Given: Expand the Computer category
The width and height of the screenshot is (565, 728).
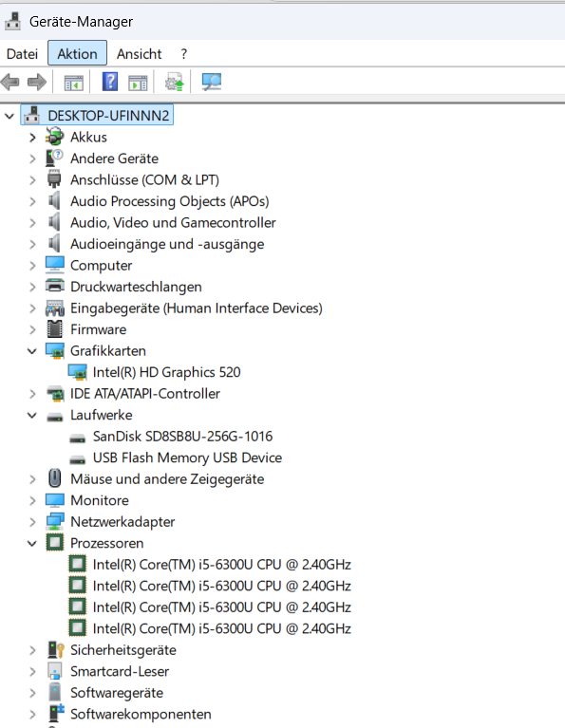Looking at the screenshot, I should [x=32, y=266].
